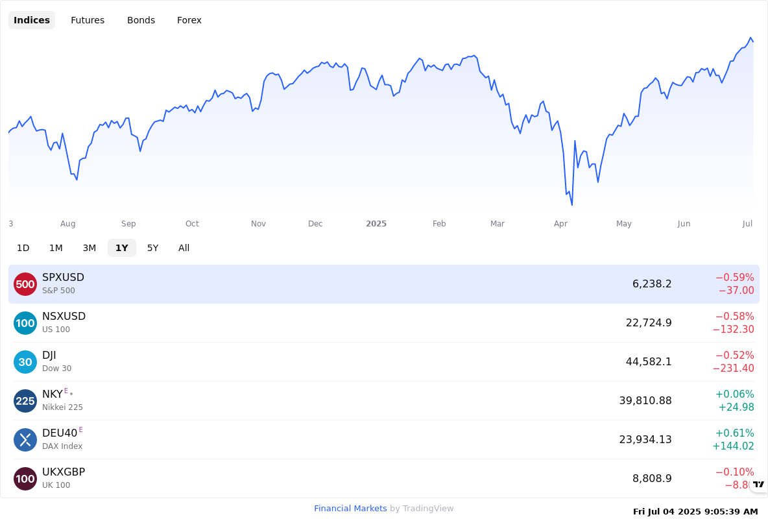Click the April low point on chart
This screenshot has width=768, height=532.
(572, 205)
